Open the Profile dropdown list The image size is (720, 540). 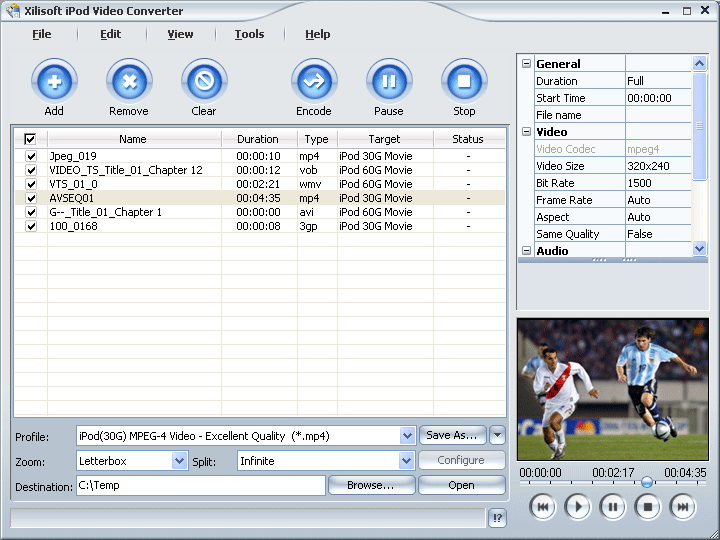407,436
